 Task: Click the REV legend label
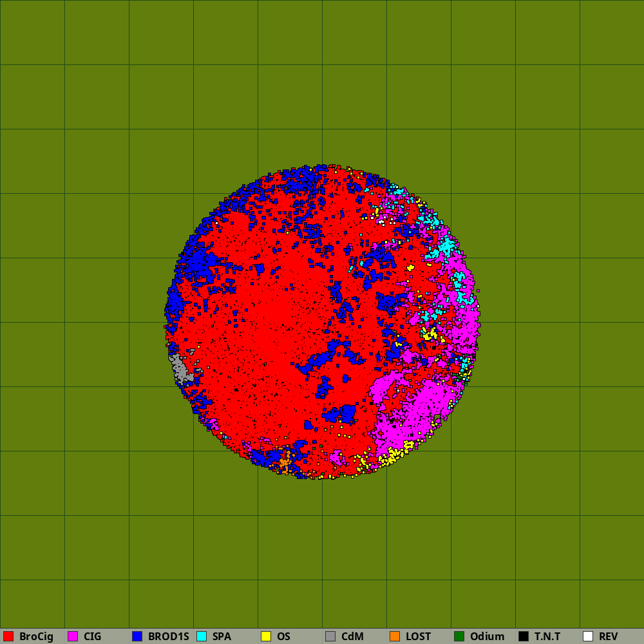(x=609, y=637)
